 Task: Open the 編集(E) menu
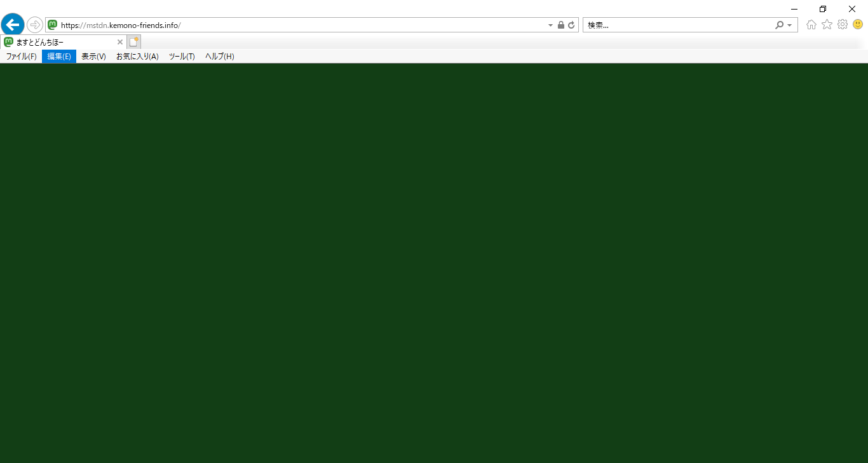(59, 57)
